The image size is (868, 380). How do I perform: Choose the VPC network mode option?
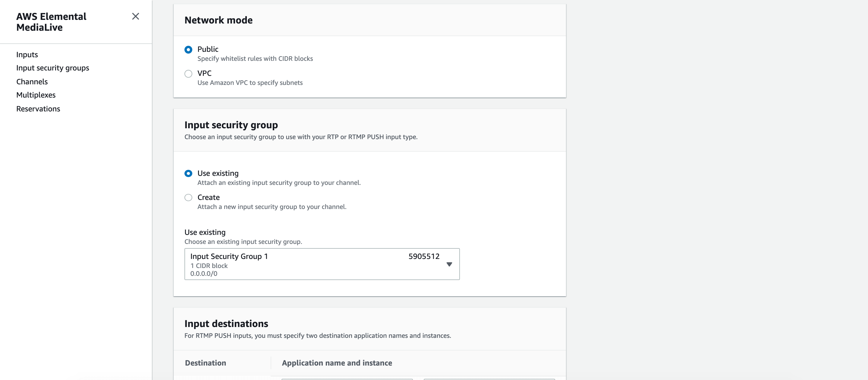(x=188, y=74)
